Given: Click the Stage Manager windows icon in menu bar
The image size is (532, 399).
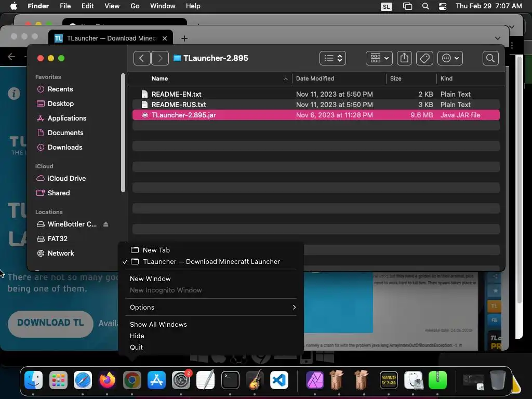Looking at the screenshot, I should (x=407, y=6).
